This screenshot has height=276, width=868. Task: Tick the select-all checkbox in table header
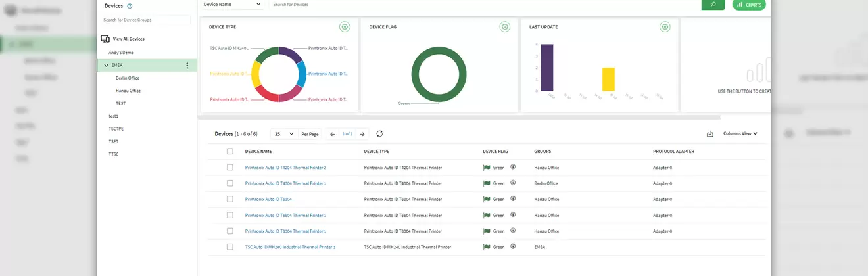[x=230, y=151]
